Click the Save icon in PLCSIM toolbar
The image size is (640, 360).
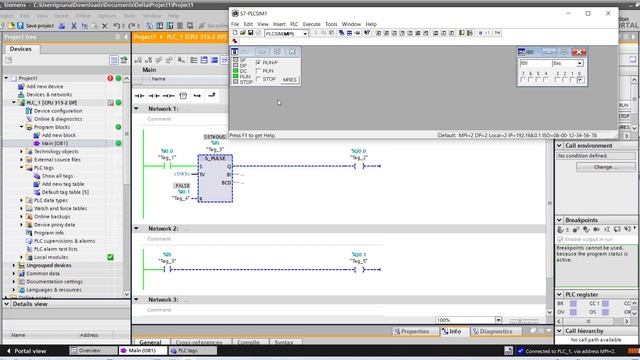click(x=251, y=33)
